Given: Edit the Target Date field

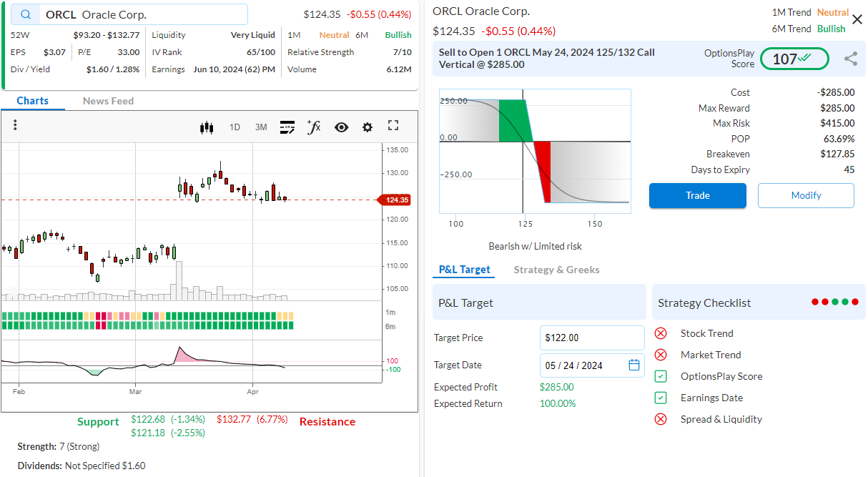Looking at the screenshot, I should [x=592, y=365].
